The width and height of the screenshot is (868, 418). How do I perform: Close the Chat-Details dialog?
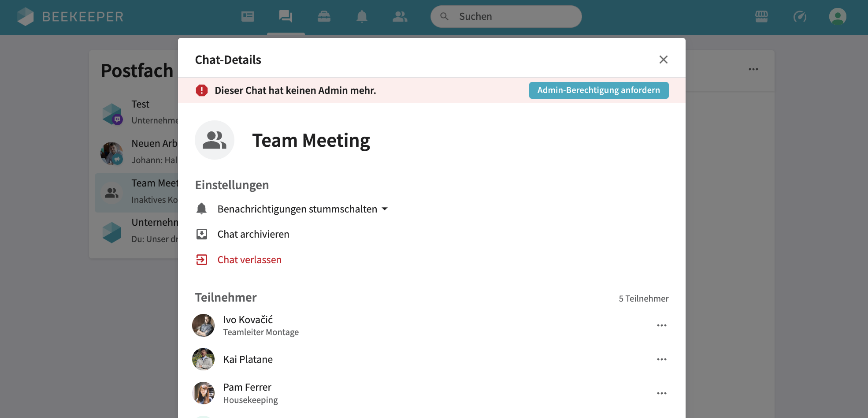(x=663, y=60)
